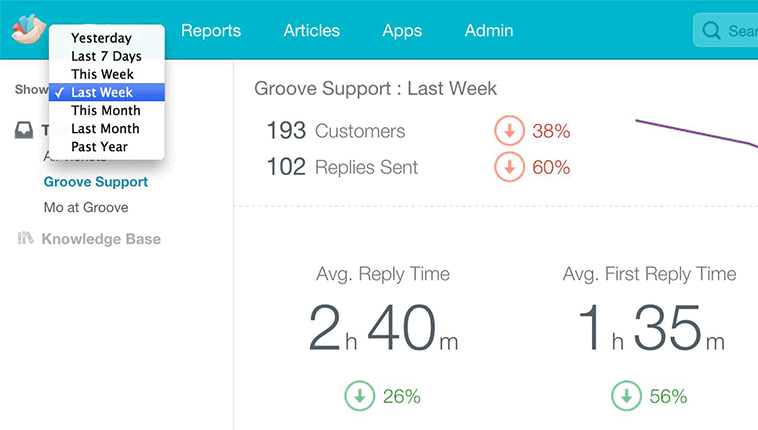Go to the Articles tab
758x430 pixels.
pyautogui.click(x=312, y=30)
